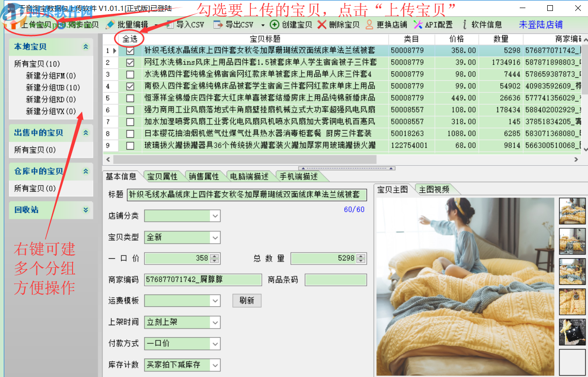
Task: Open the 软件信息 software info icon
Action: (465, 25)
